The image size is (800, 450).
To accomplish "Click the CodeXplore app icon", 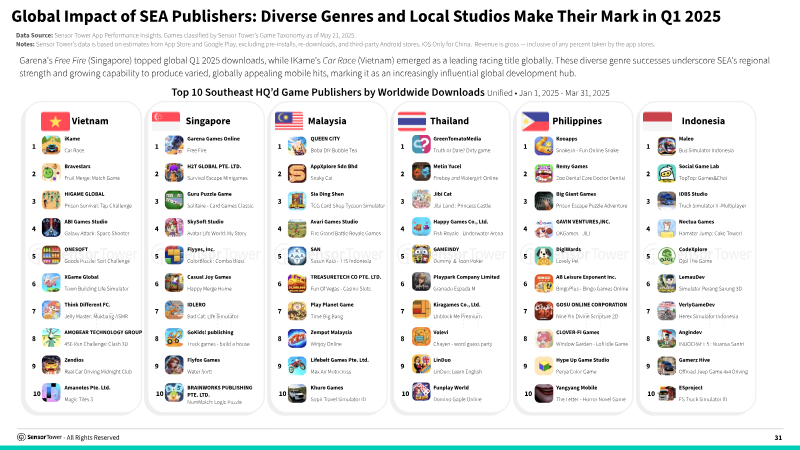I will coord(666,256).
